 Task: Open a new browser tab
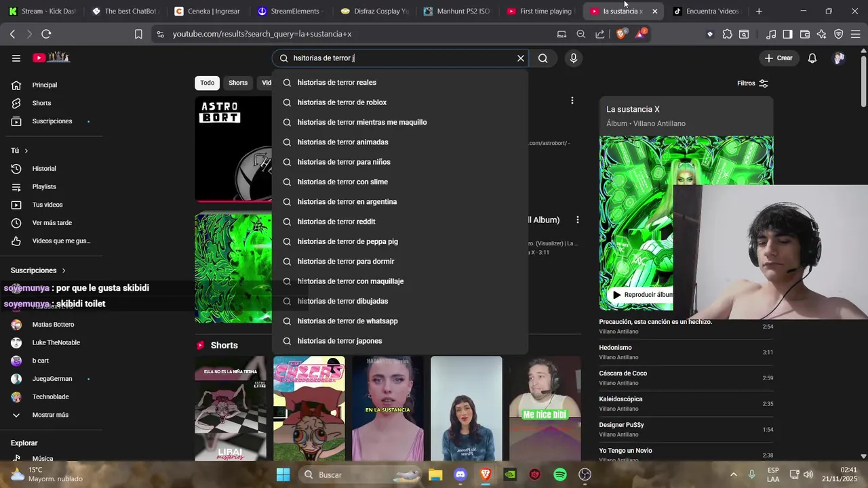point(759,11)
